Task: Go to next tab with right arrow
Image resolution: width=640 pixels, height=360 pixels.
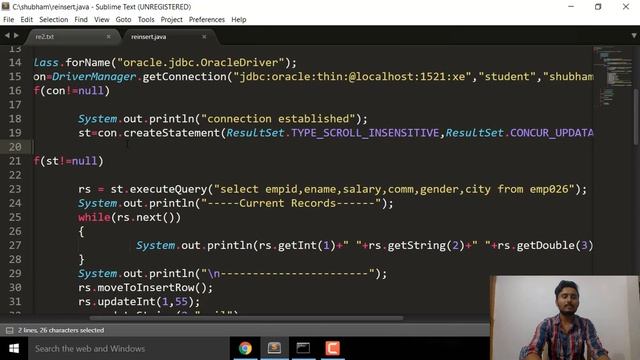Action: pos(16,36)
